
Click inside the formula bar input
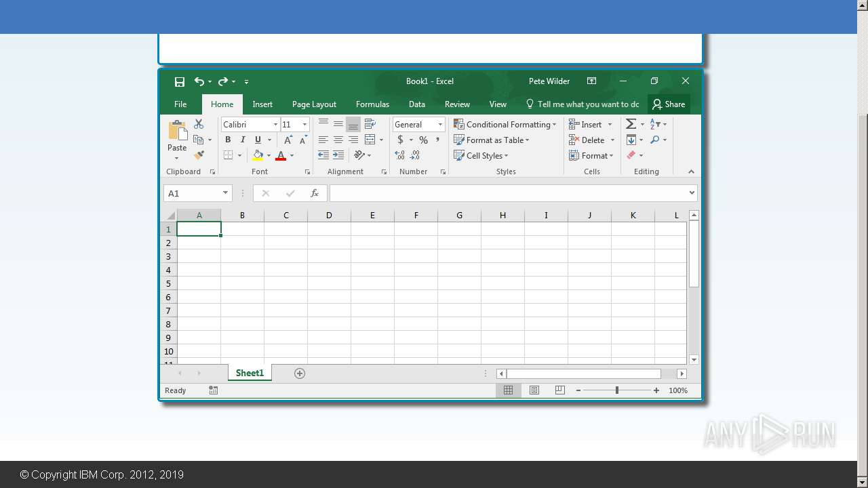507,193
